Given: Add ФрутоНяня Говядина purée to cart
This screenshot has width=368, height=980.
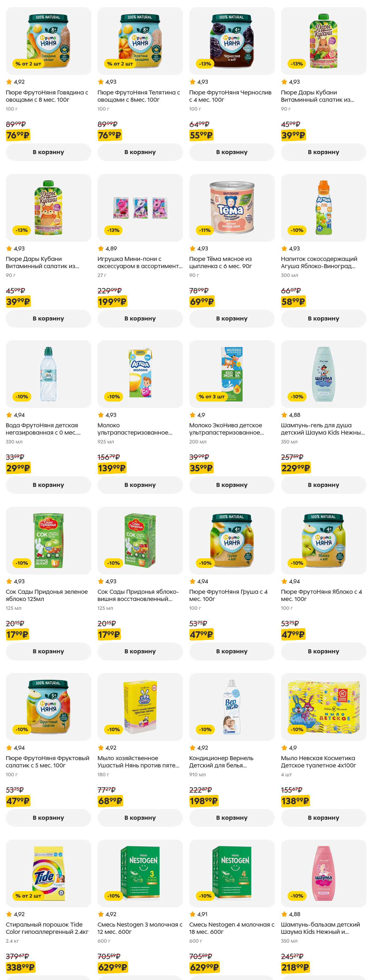Looking at the screenshot, I should click(x=48, y=152).
